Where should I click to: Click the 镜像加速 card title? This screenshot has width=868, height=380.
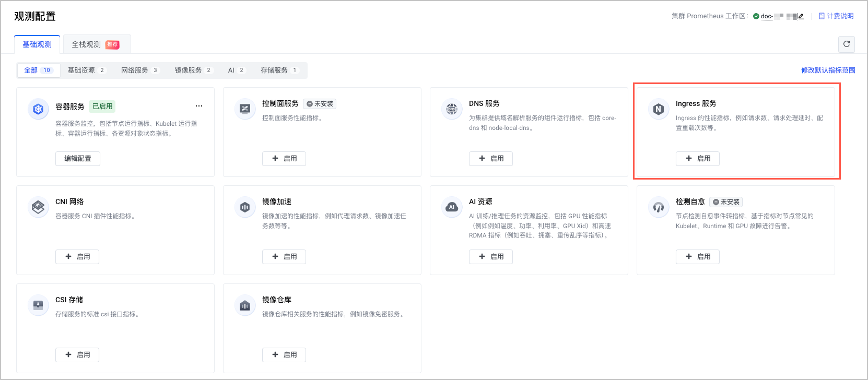point(277,201)
